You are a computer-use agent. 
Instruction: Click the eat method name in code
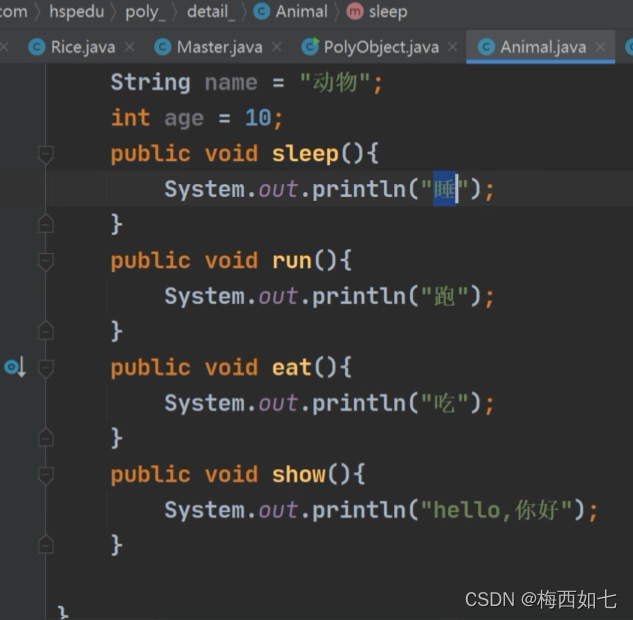click(x=292, y=368)
